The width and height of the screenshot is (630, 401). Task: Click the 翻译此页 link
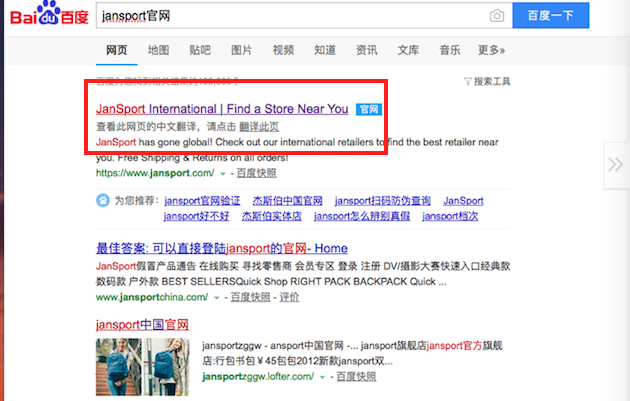(x=259, y=127)
